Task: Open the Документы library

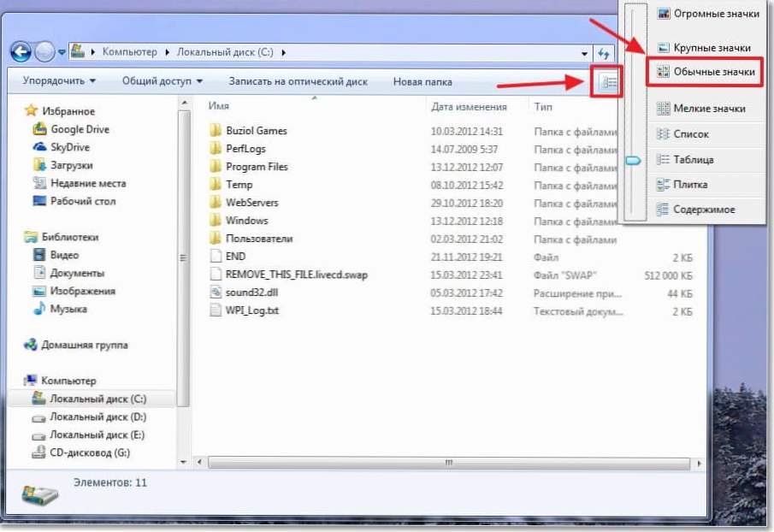Action: tap(68, 273)
